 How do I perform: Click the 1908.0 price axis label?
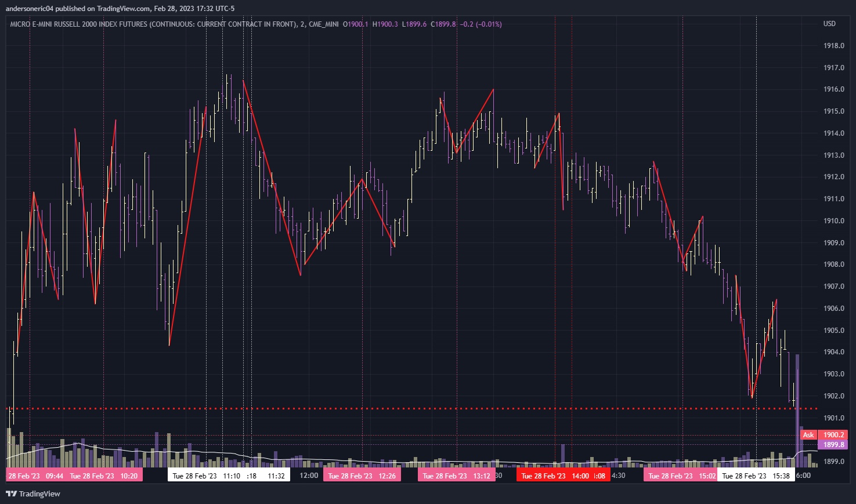[834, 264]
